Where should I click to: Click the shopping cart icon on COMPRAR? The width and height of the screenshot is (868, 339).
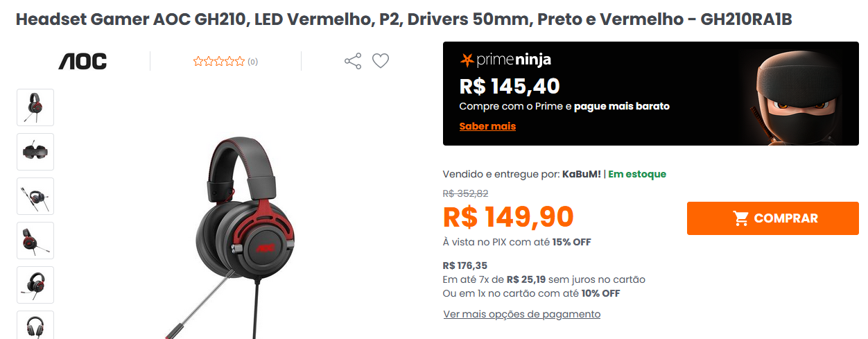click(740, 218)
